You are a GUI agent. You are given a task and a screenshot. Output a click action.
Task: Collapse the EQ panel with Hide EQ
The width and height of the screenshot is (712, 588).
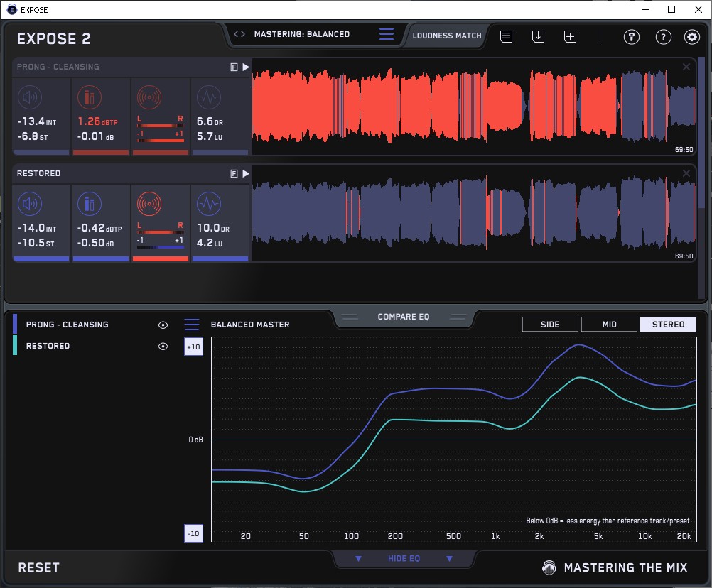pyautogui.click(x=404, y=559)
